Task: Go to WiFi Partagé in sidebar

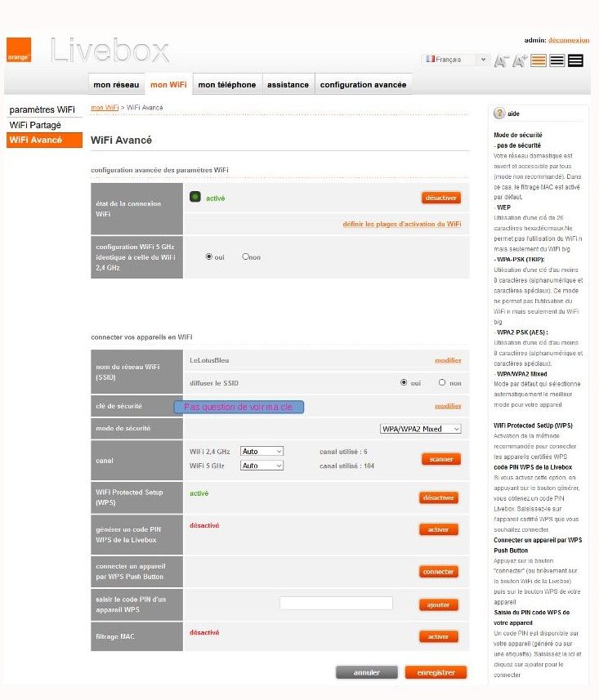Action: pyautogui.click(x=35, y=125)
